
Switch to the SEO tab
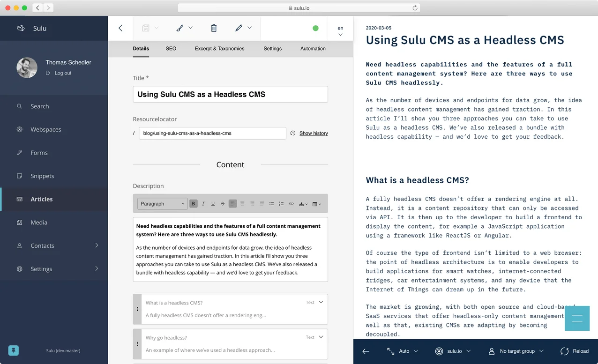click(x=171, y=49)
